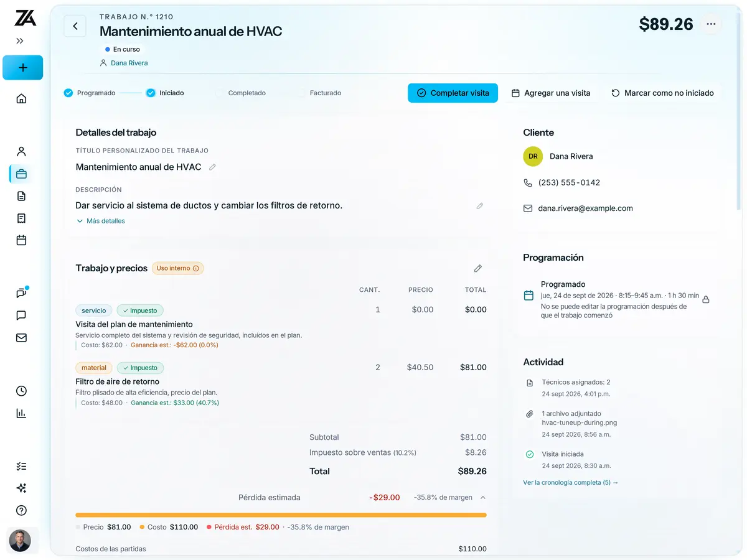Screen dimensions: 747x560
Task: Collapse the Pérdida estimada margin breakdown
Action: click(483, 498)
